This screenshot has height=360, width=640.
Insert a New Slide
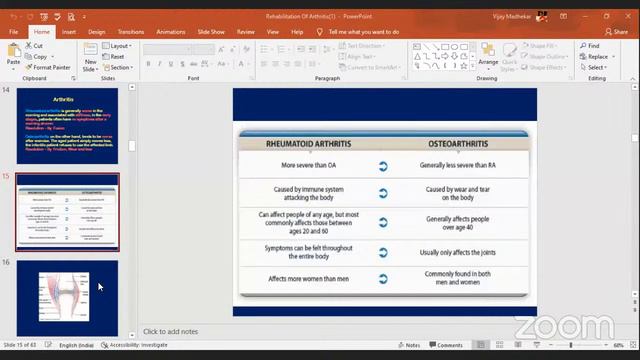[x=90, y=57]
